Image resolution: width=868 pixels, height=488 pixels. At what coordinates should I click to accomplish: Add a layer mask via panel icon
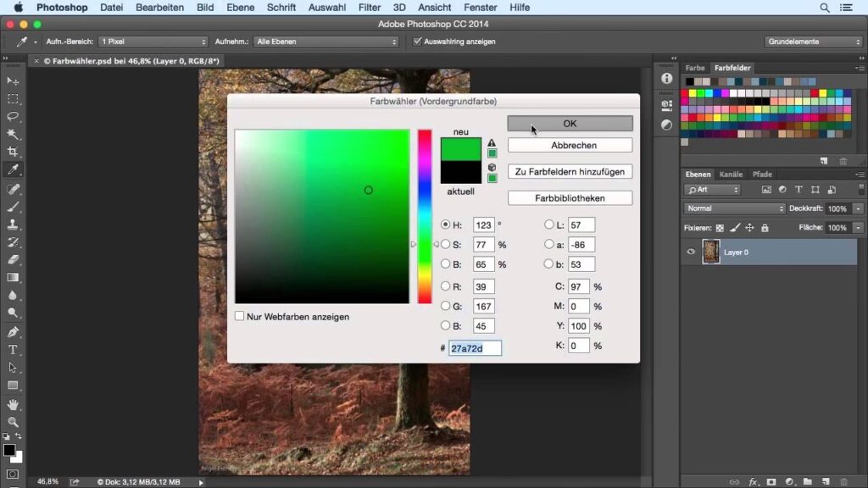[771, 481]
